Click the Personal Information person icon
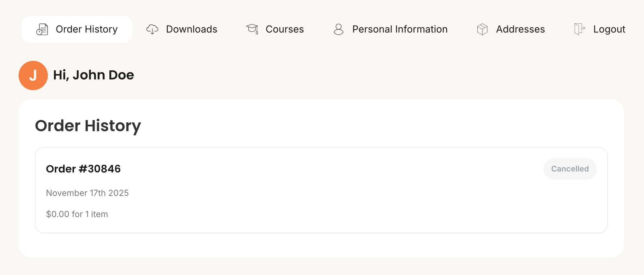 (x=339, y=29)
